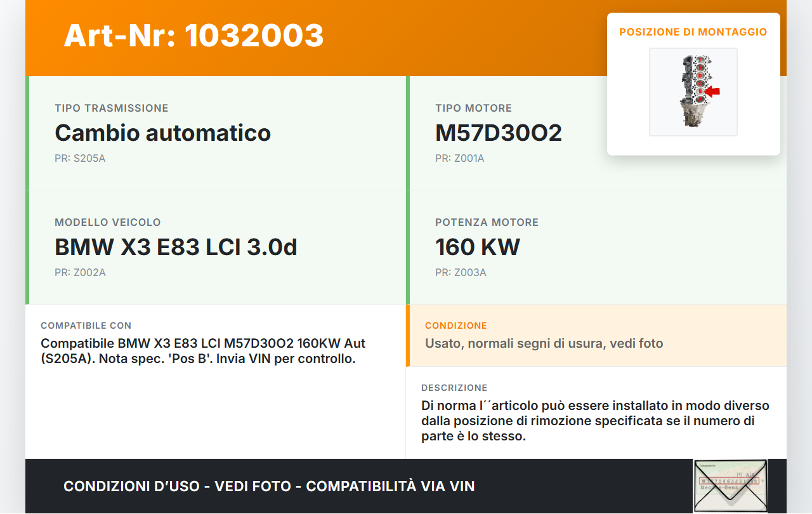Select the "Art-Nr: 1032003" heading
The height and width of the screenshot is (514, 812).
pyautogui.click(x=193, y=36)
